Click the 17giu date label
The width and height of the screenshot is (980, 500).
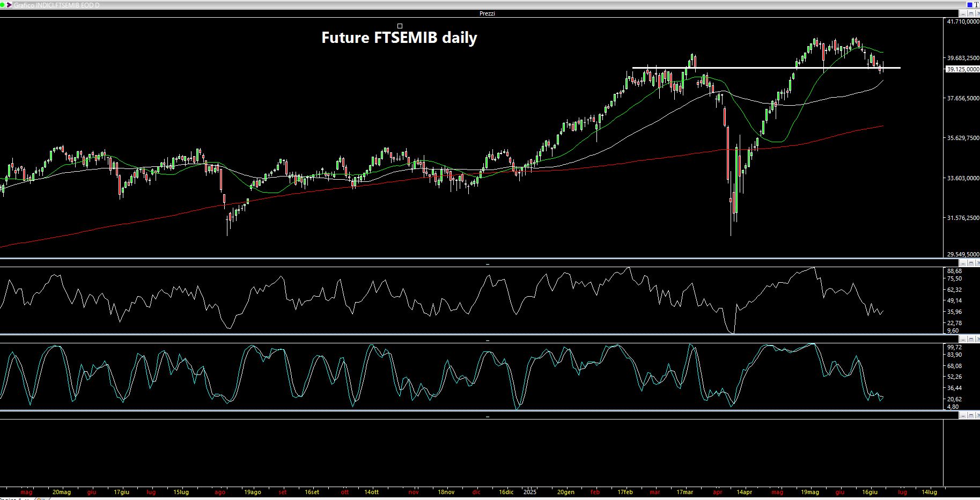(122, 492)
